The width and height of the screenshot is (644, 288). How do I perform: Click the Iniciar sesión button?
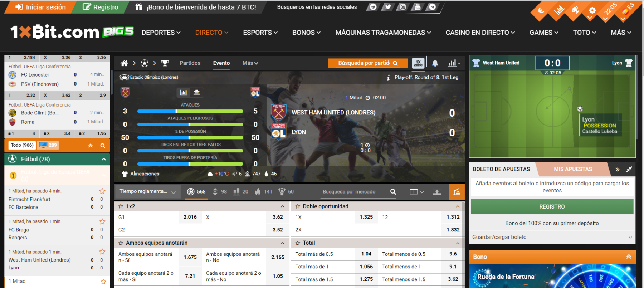click(x=40, y=7)
